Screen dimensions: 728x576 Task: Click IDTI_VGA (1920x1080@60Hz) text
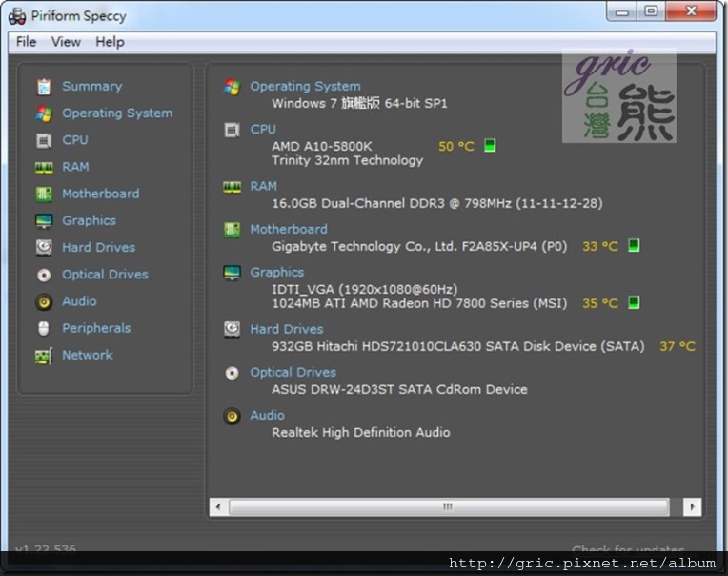pos(364,289)
